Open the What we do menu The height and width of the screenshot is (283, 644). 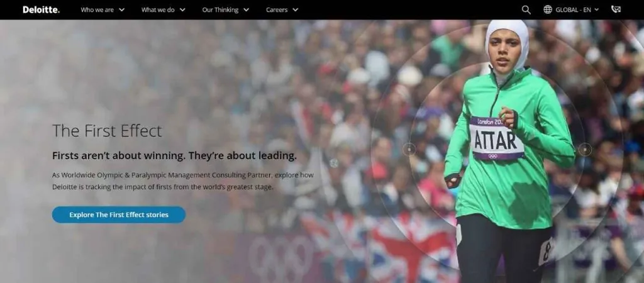(158, 10)
